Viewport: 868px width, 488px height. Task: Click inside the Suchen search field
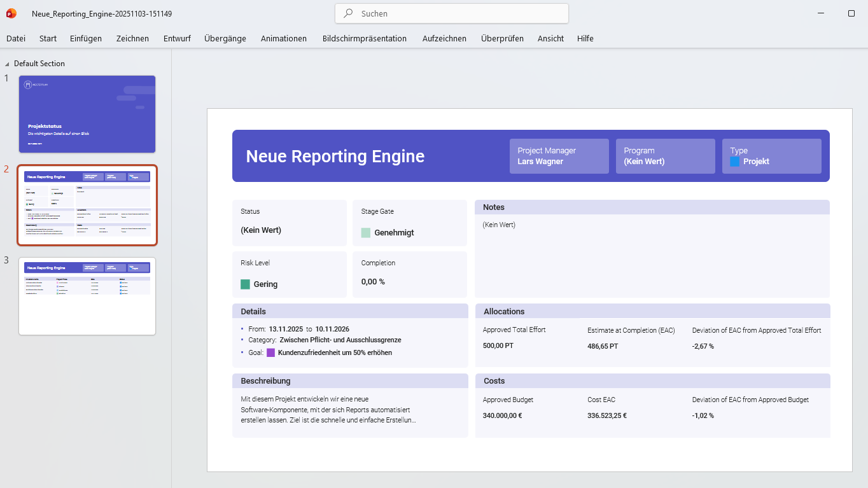point(452,13)
